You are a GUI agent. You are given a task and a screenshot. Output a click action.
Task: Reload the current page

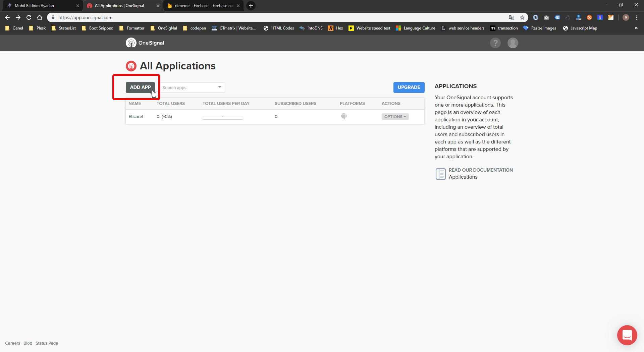point(29,17)
